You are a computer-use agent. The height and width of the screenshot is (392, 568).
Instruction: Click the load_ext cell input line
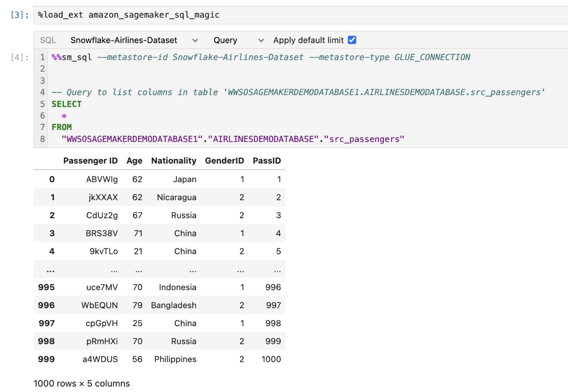[301, 15]
